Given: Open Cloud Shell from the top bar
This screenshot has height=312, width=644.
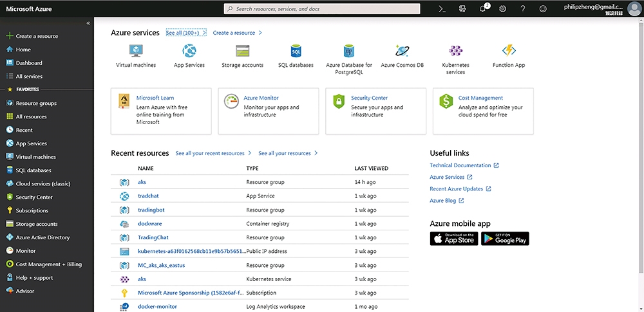Looking at the screenshot, I should pos(442,8).
